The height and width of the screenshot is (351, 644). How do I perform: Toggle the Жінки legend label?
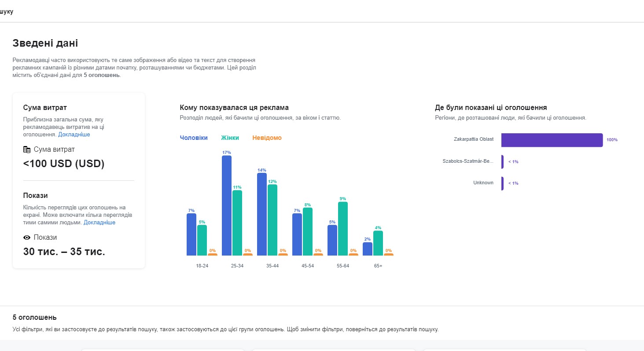[230, 138]
